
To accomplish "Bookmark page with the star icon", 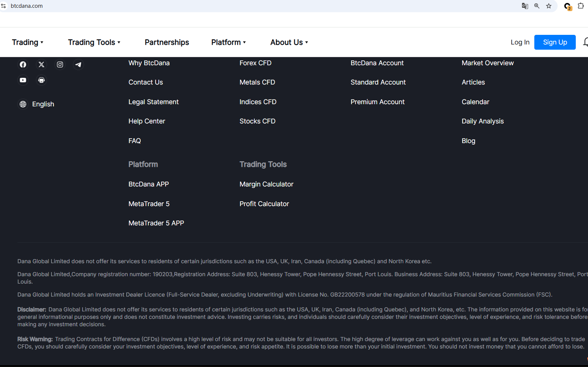I will [549, 6].
